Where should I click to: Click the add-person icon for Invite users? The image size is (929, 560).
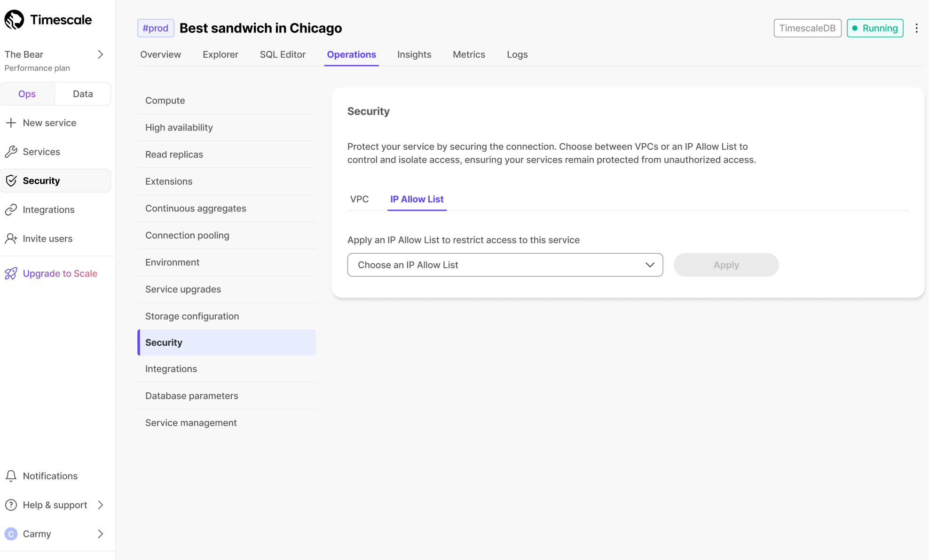11,239
